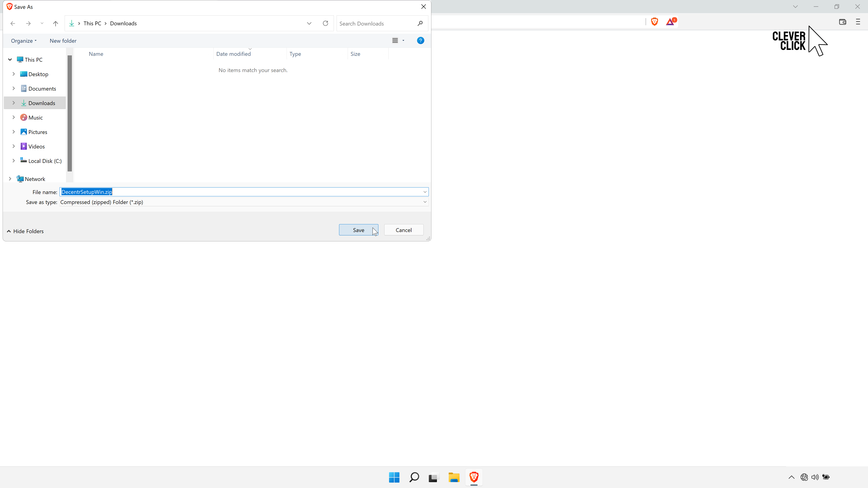868x488 pixels.
Task: Sort by the Date modified column
Action: (x=233, y=54)
